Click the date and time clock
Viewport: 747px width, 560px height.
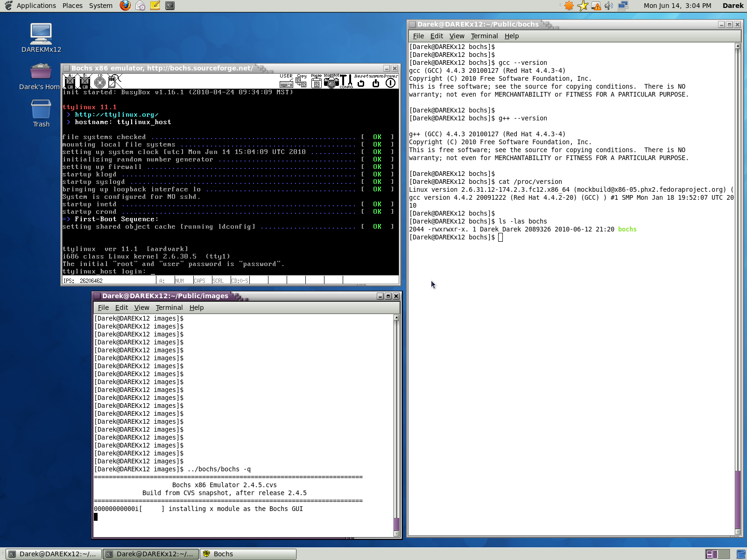coord(677,6)
